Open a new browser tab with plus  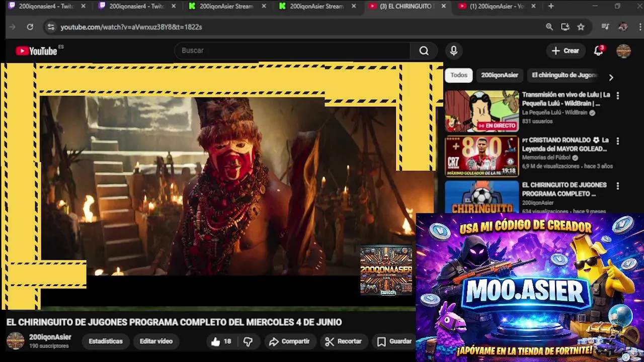(551, 6)
